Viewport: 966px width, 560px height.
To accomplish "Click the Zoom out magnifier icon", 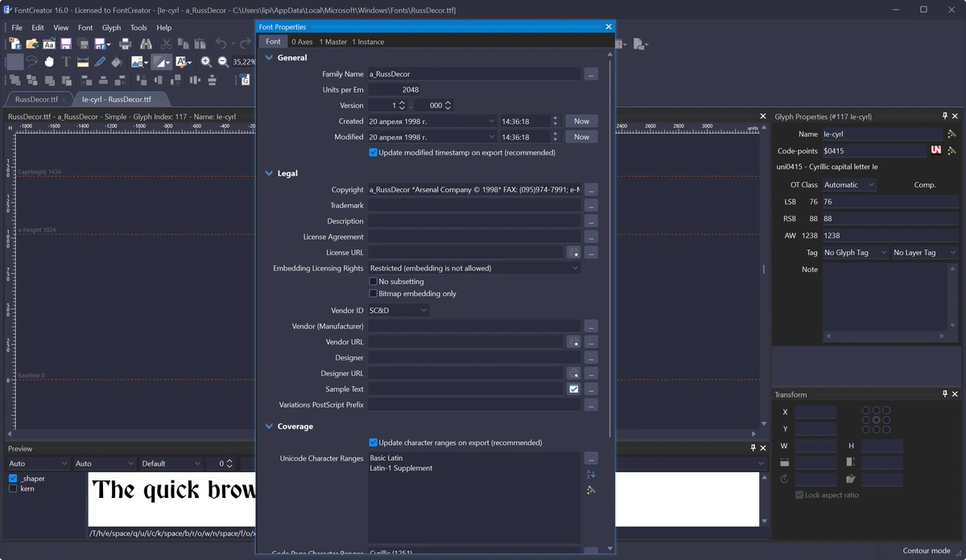I will pyautogui.click(x=223, y=61).
